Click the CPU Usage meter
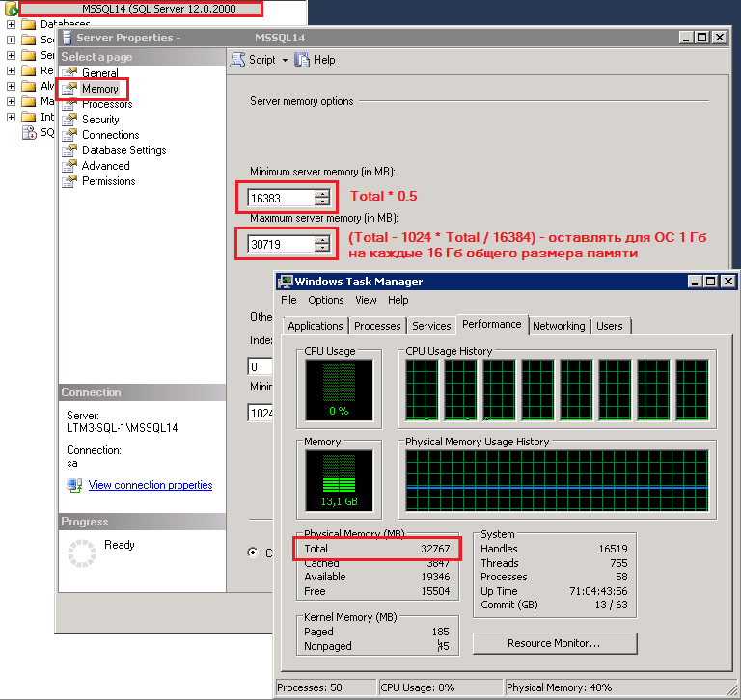The height and width of the screenshot is (700, 741). tap(339, 390)
